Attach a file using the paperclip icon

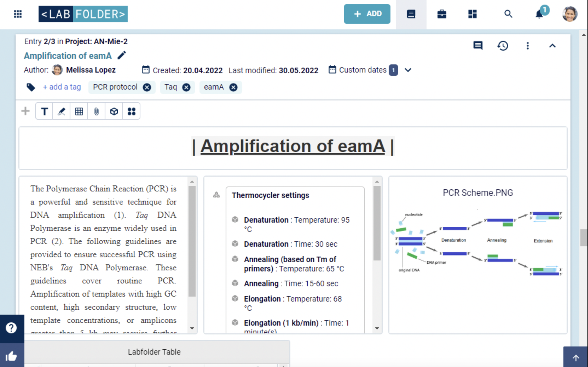pos(96,111)
